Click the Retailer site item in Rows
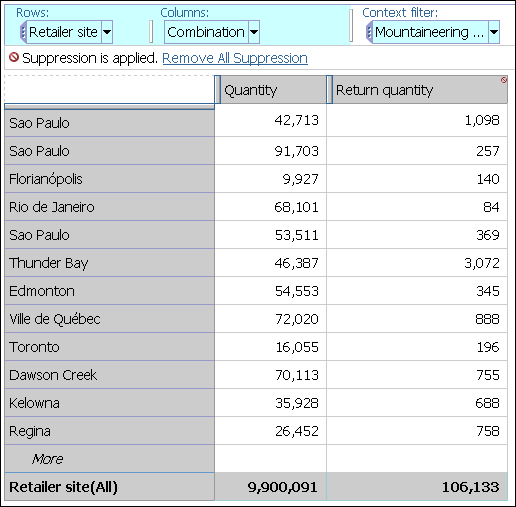The image size is (516, 507). (x=63, y=32)
